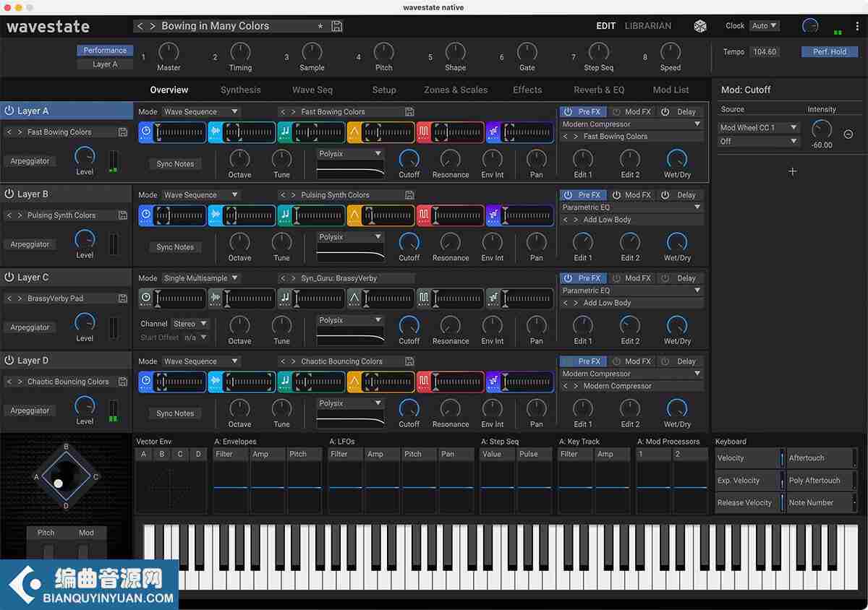Save Layer D Chaotic Bouncing Colors program

coord(123,382)
